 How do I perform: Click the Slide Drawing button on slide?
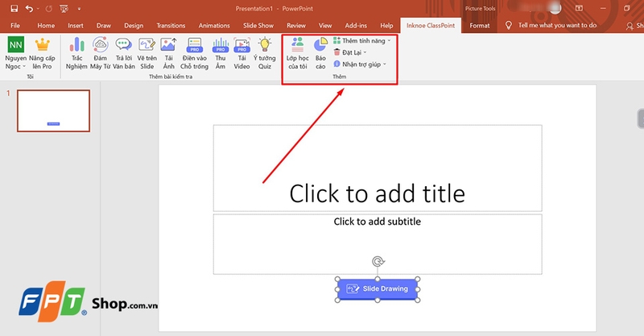[x=378, y=288]
